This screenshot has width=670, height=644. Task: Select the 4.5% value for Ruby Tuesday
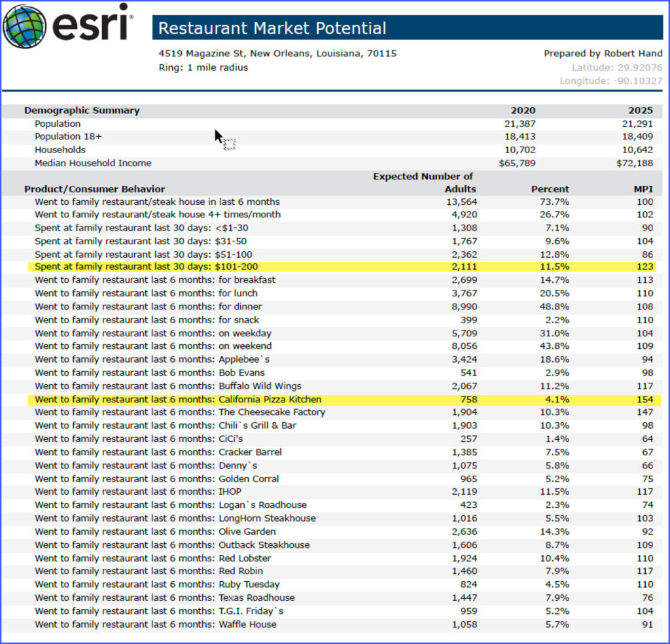557,584
